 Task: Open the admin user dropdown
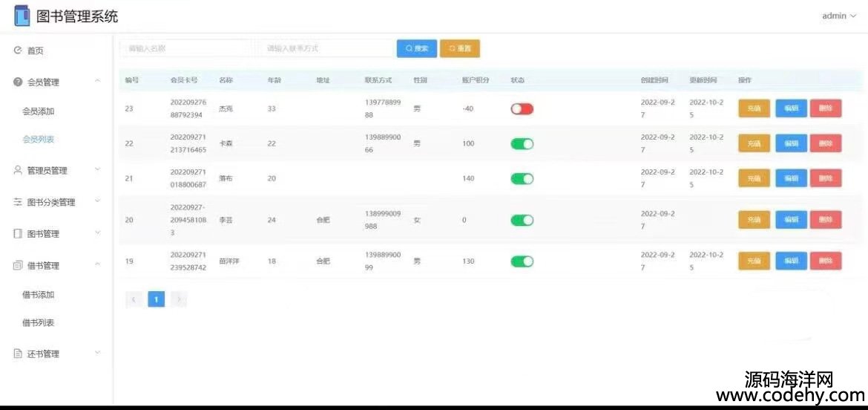tap(838, 16)
